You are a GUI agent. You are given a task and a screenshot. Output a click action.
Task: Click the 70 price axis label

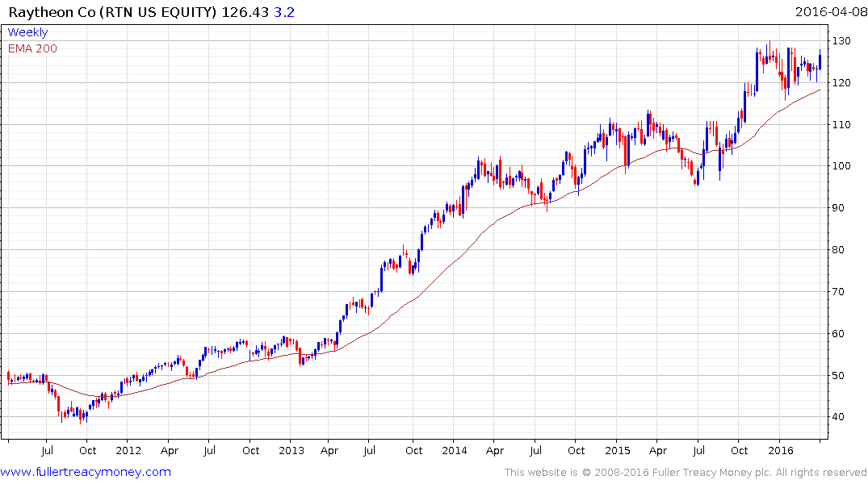[838, 292]
